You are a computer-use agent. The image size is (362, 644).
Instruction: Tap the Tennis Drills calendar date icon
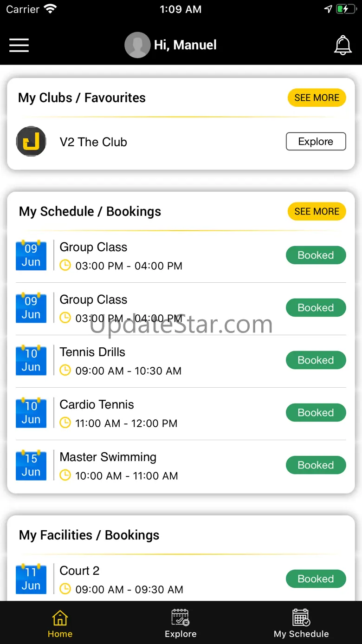click(31, 360)
